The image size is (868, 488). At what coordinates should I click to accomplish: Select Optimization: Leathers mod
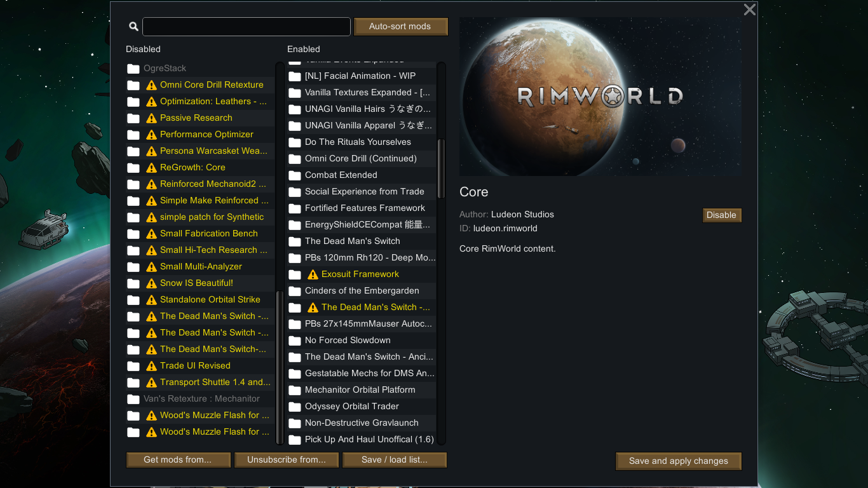(200, 102)
